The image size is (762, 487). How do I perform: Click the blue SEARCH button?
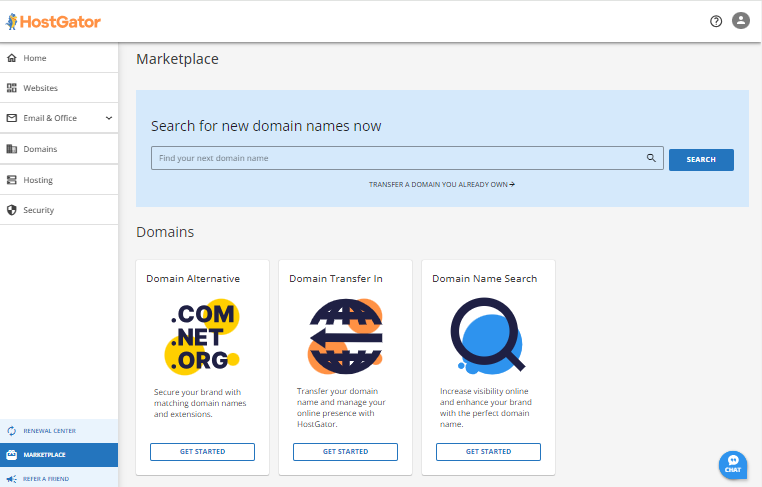click(x=701, y=159)
